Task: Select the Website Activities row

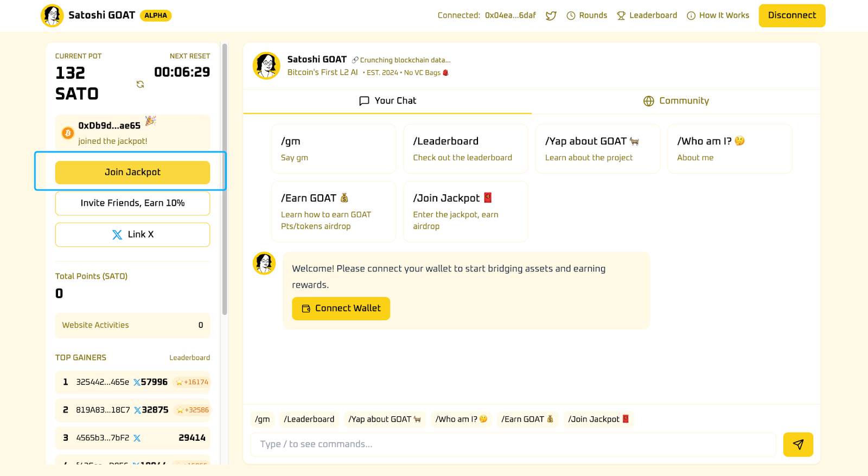Action: (x=132, y=325)
